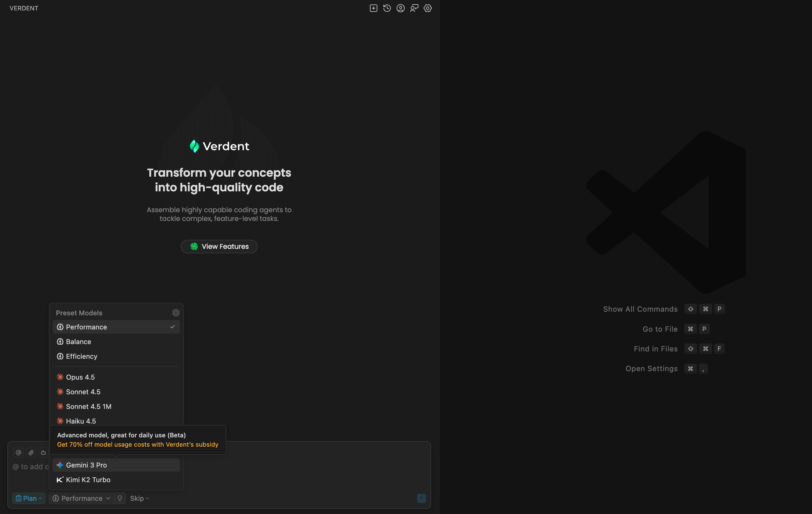Click the new session plus icon
The width and height of the screenshot is (812, 514).
pyautogui.click(x=373, y=8)
